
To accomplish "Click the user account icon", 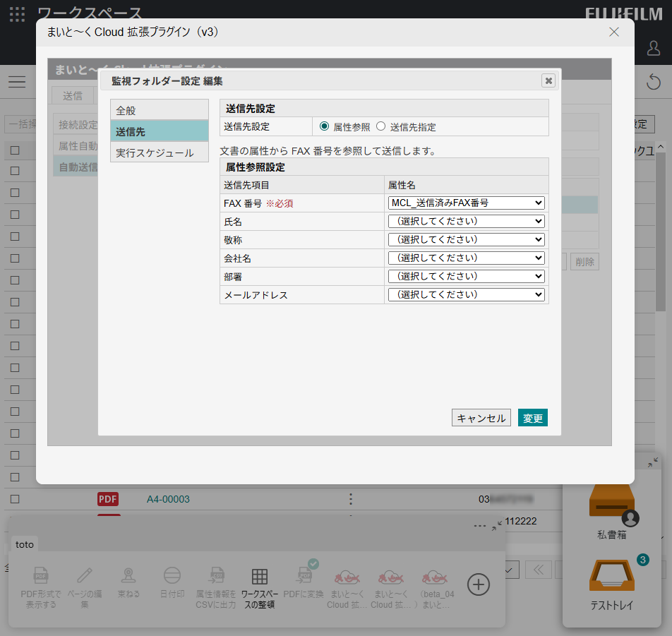I will pos(654,49).
